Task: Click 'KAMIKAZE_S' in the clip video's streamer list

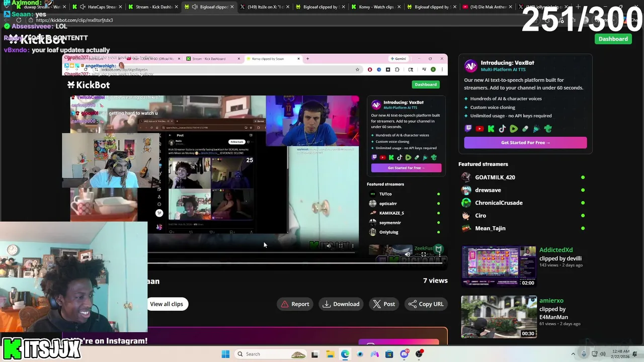Action: (391, 213)
